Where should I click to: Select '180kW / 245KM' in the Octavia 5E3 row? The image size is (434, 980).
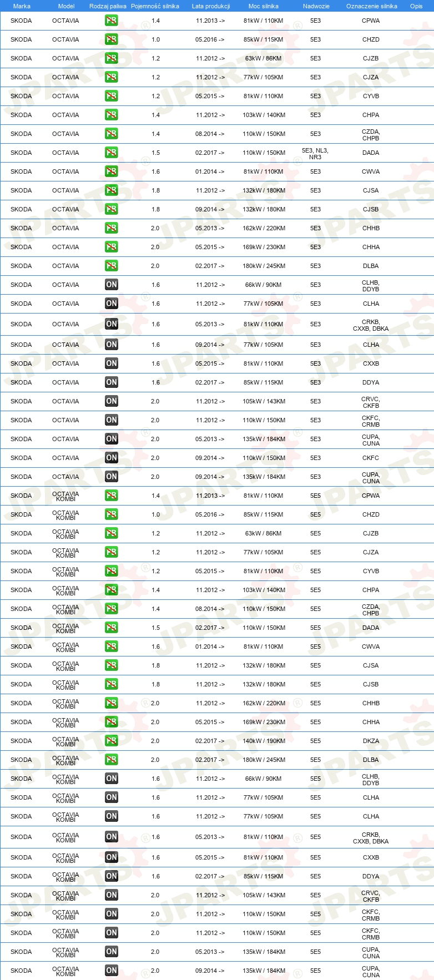pyautogui.click(x=264, y=266)
